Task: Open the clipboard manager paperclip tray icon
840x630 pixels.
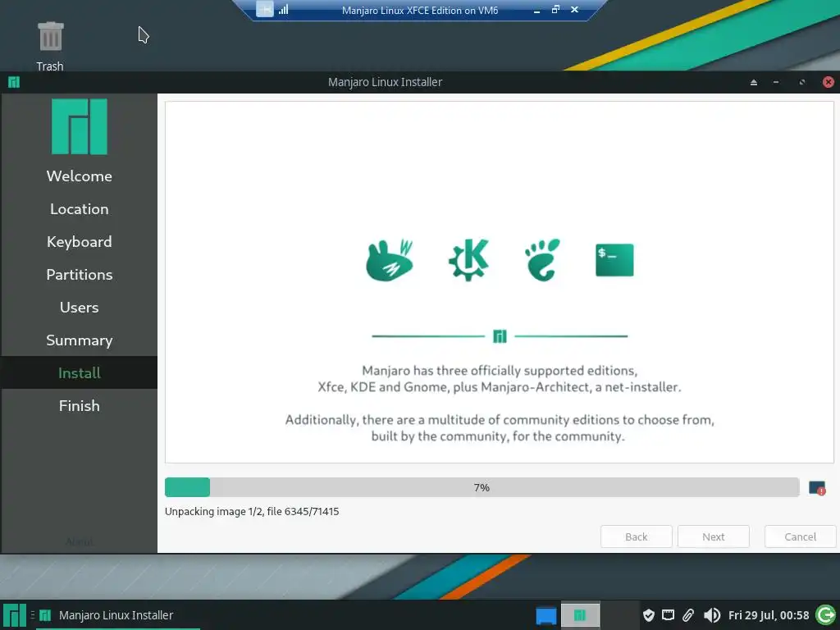Action: coord(688,615)
